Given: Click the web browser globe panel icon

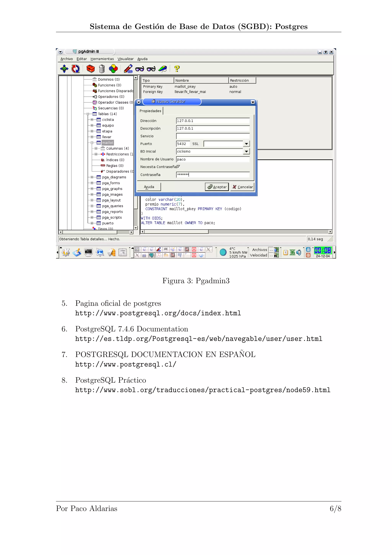Looking at the screenshot, I should [100, 252].
